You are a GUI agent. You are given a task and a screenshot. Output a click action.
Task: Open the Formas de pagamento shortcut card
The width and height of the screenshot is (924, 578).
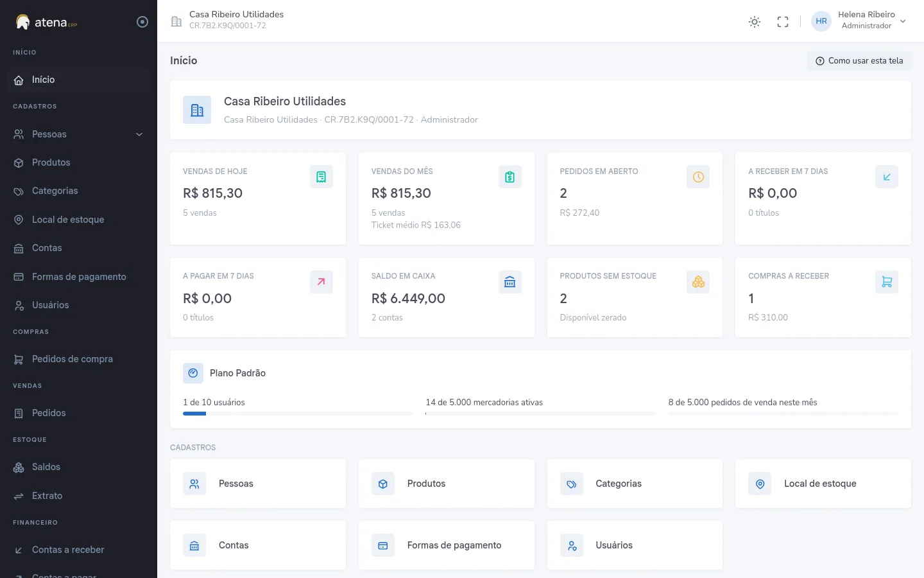(447, 545)
